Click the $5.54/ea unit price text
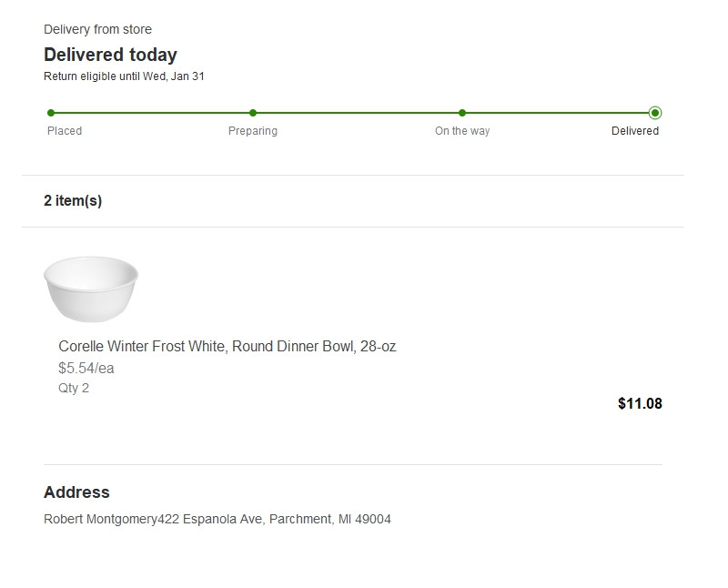Image resolution: width=728 pixels, height=588 pixels. [86, 369]
